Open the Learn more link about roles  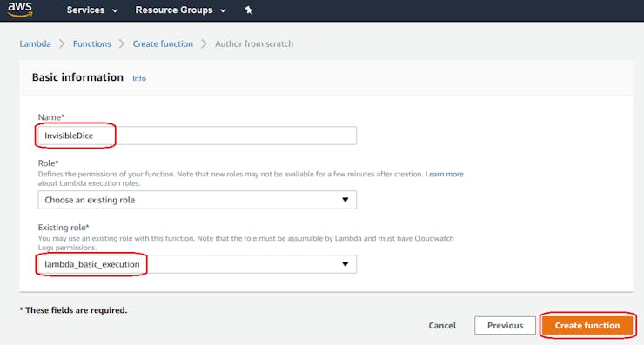(x=444, y=174)
